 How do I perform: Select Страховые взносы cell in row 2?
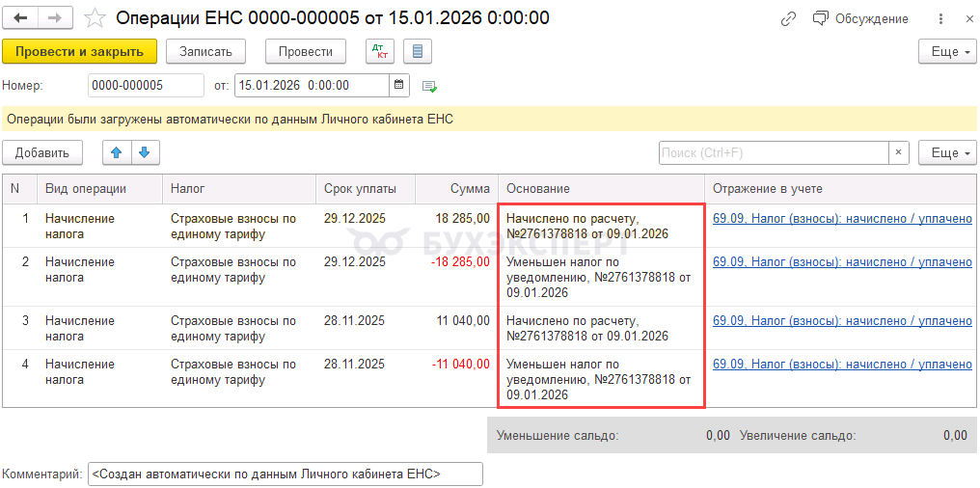[x=233, y=270]
